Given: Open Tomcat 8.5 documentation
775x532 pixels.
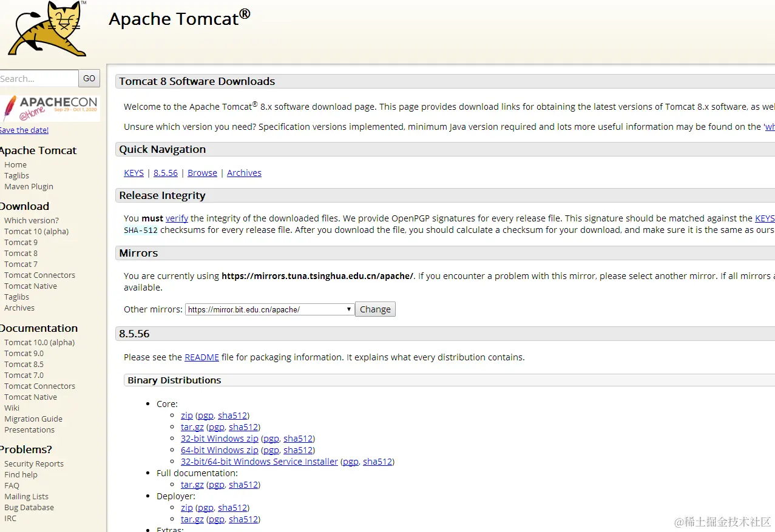Looking at the screenshot, I should 24,364.
